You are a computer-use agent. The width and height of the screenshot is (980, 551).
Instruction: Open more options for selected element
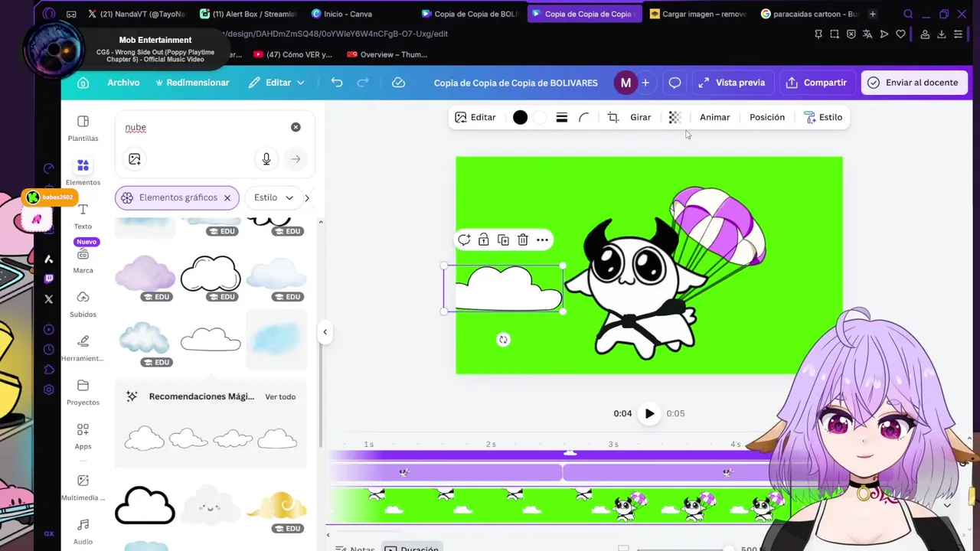pyautogui.click(x=542, y=240)
